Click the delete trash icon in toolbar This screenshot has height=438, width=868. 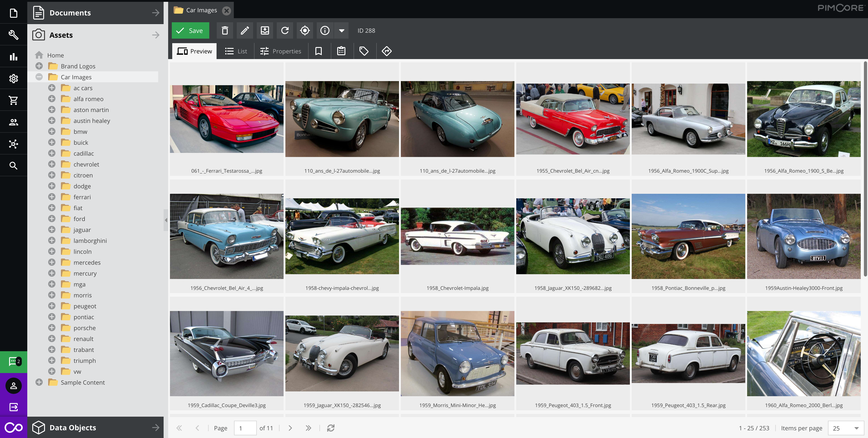coord(225,31)
